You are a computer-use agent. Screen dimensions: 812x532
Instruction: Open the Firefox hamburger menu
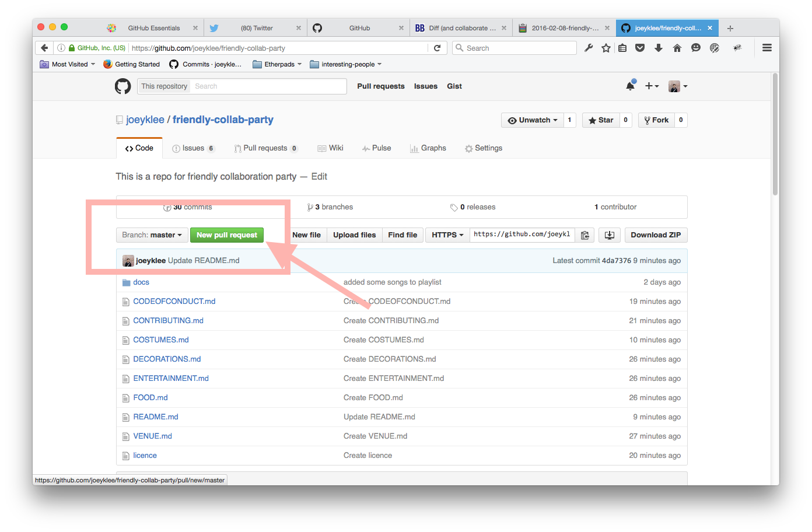(x=767, y=48)
